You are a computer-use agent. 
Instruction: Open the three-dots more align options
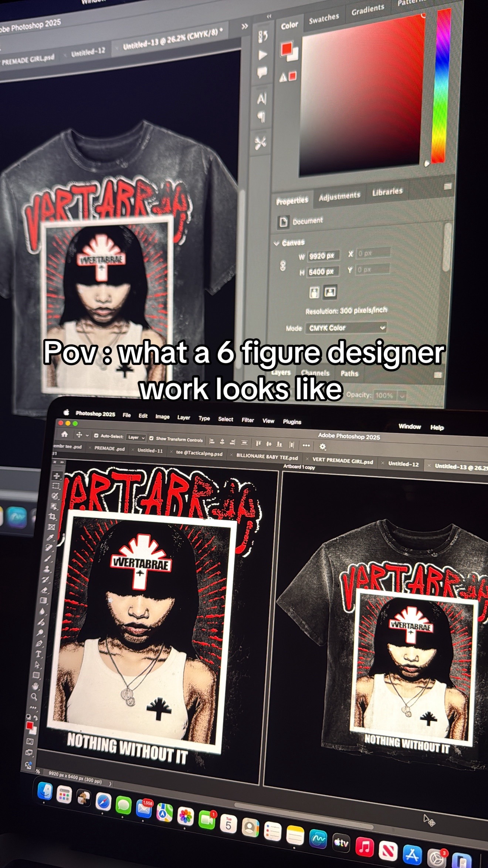tap(306, 445)
